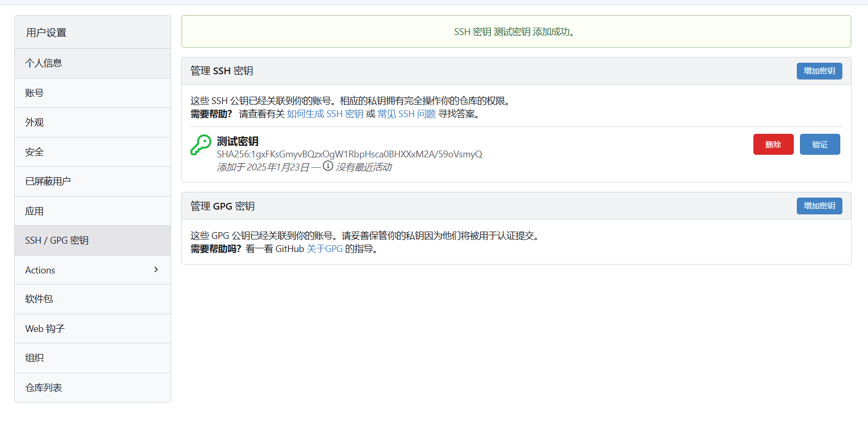The image size is (868, 436).
Task: Select SSH / GPG 密钥 sidebar item
Action: [x=57, y=240]
